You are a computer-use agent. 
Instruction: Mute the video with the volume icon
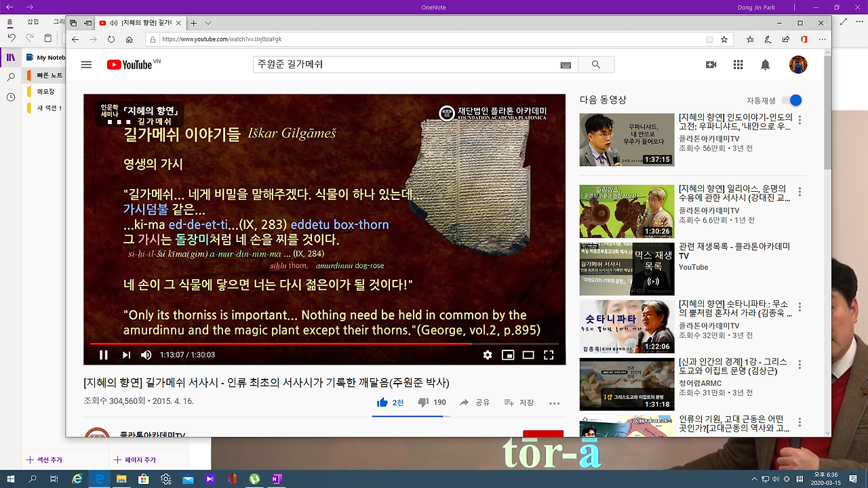point(145,354)
